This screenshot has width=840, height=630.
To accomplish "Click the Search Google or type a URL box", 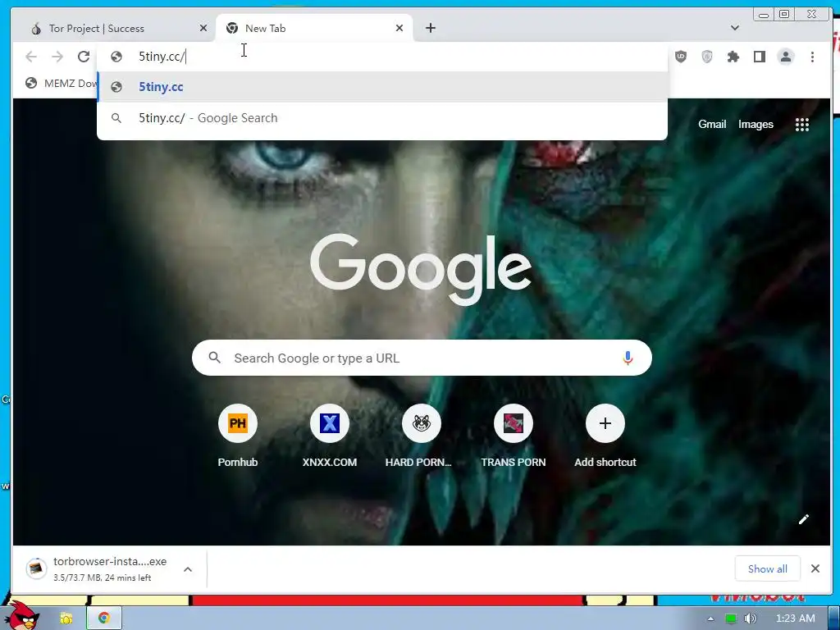I will click(422, 358).
